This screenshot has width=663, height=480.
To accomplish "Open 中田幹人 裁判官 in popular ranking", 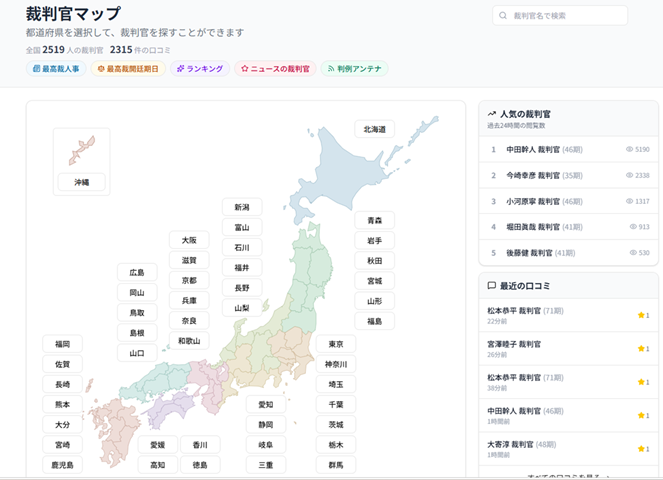I will (x=568, y=149).
